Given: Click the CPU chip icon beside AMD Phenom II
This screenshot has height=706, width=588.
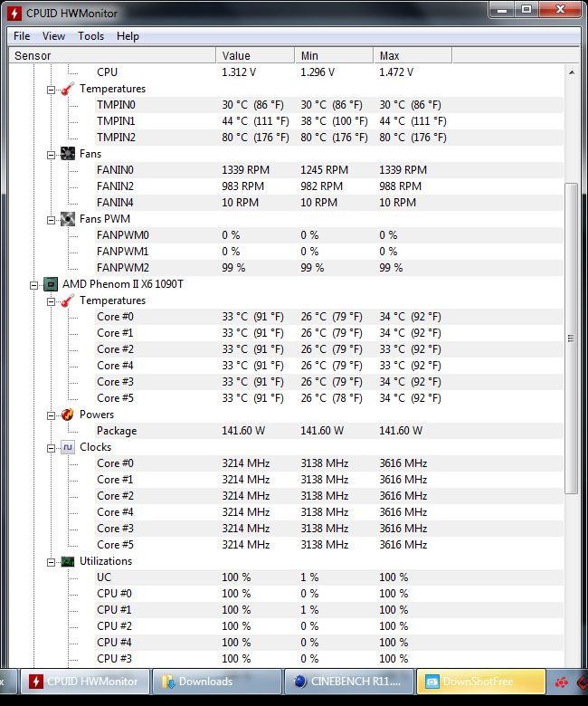Looking at the screenshot, I should [51, 284].
